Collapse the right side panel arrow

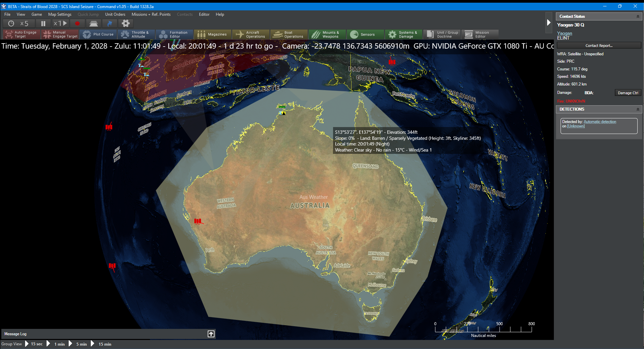[x=549, y=22]
